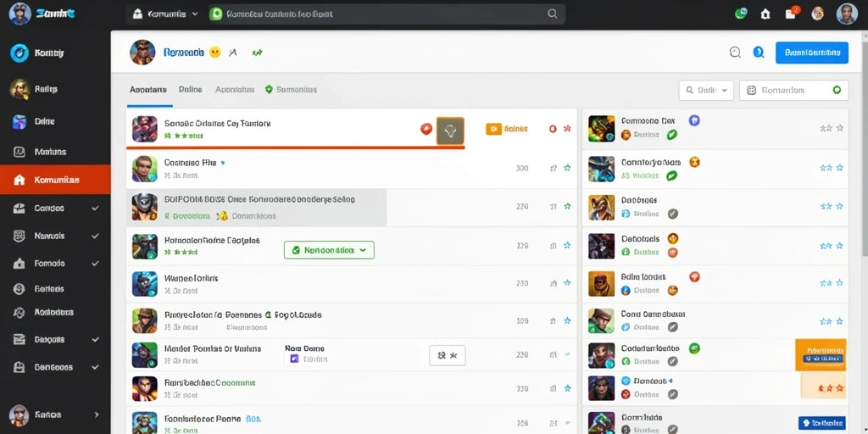The height and width of the screenshot is (434, 868).
Task: Open the profile avatar at the far top right
Action: [x=847, y=14]
